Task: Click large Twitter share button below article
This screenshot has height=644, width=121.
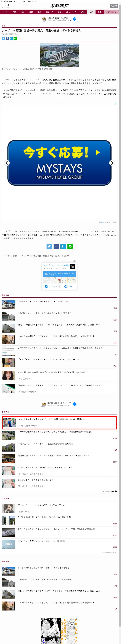Action: (x=49, y=246)
